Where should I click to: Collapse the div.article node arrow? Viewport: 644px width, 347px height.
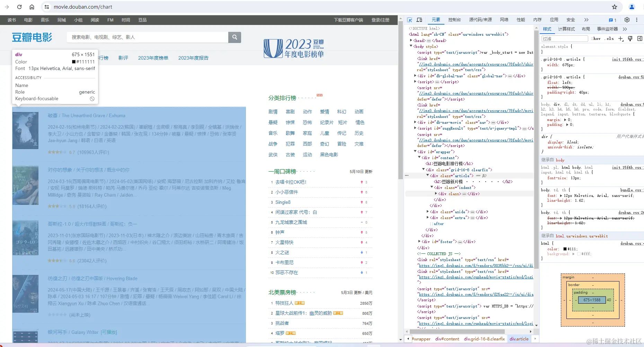428,175
